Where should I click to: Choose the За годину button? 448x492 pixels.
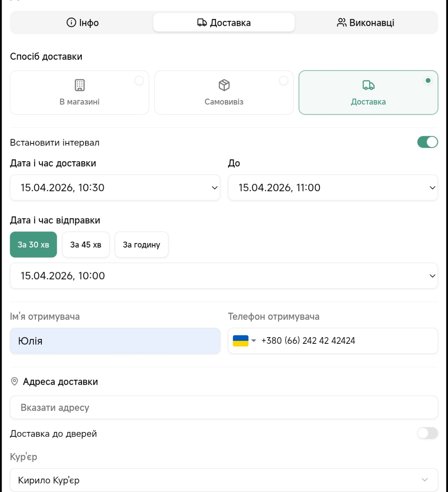[x=141, y=245]
